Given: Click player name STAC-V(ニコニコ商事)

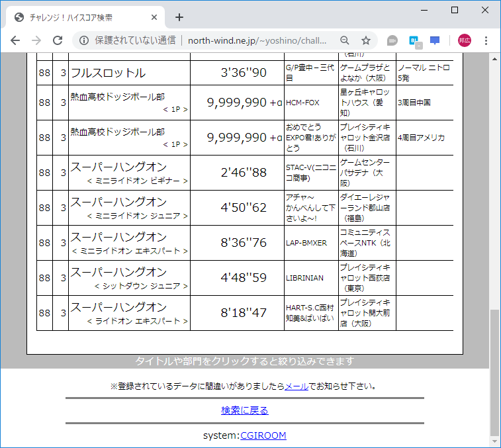Looking at the screenshot, I should click(x=311, y=173).
